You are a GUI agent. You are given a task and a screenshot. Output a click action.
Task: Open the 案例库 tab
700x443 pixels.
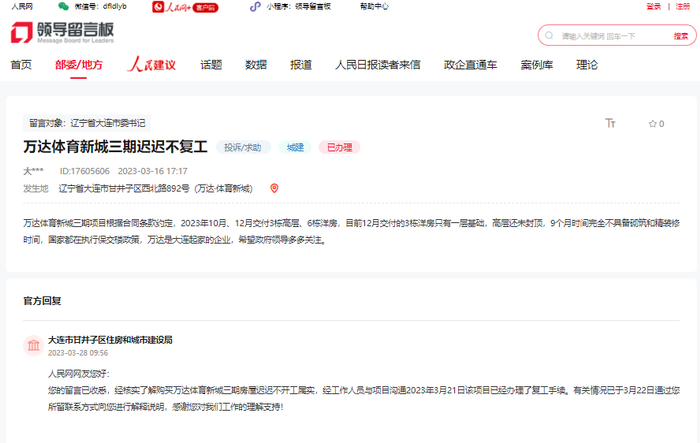coord(537,65)
